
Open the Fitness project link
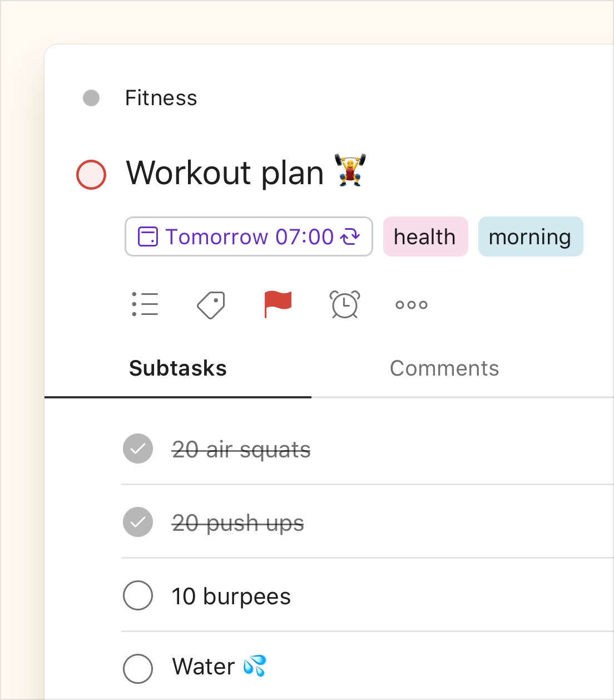tap(161, 98)
